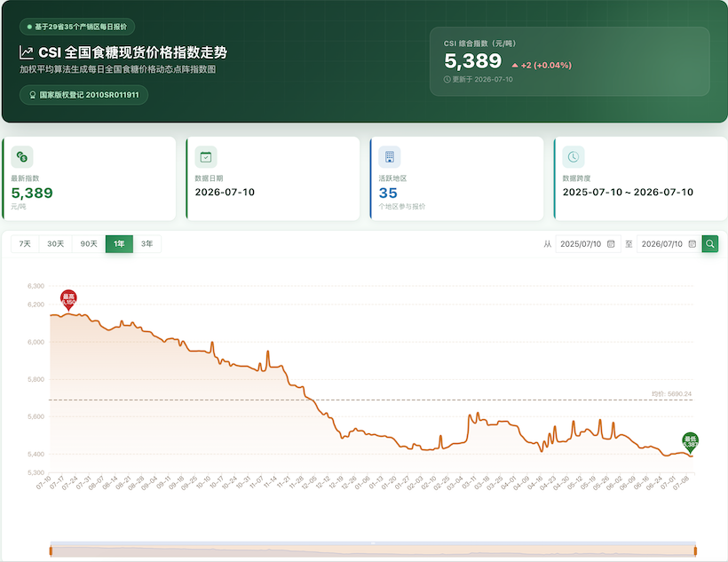
Task: Select the 90天 range tab
Action: click(x=89, y=244)
